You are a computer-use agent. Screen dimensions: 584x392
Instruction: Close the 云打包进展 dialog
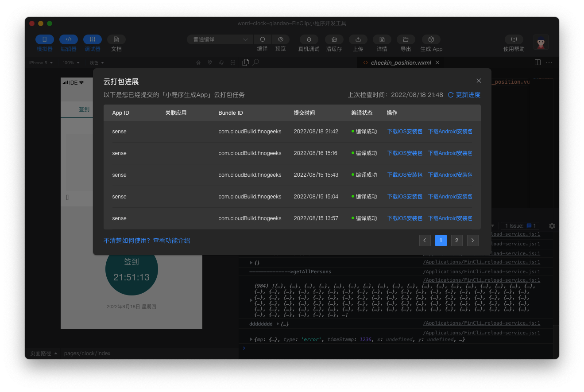[x=479, y=81]
